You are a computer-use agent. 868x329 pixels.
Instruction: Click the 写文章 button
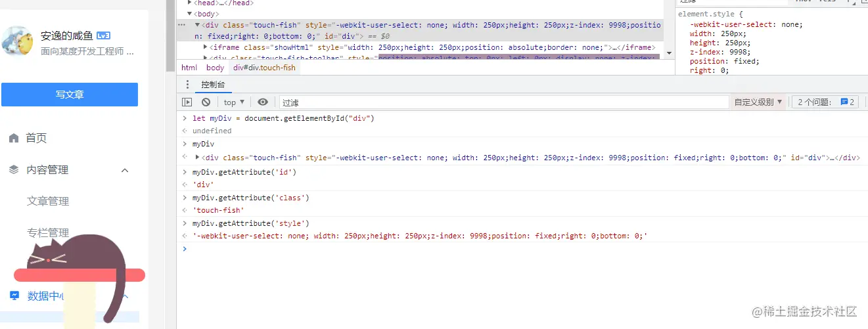pyautogui.click(x=70, y=95)
